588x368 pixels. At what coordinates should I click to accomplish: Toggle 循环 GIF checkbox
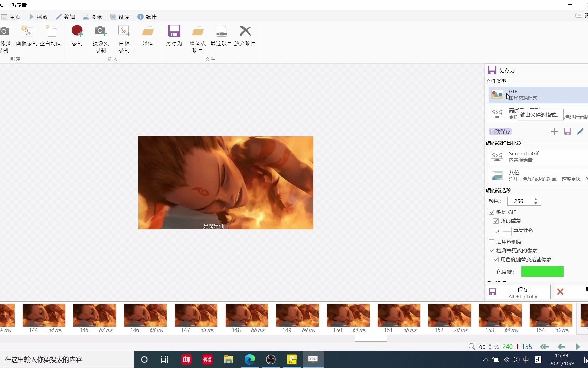492,212
